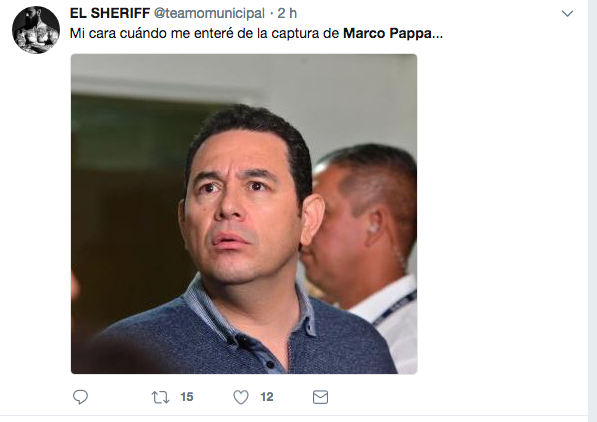Open the EL SHERIFF display name link
The height and width of the screenshot is (422, 597).
(110, 13)
